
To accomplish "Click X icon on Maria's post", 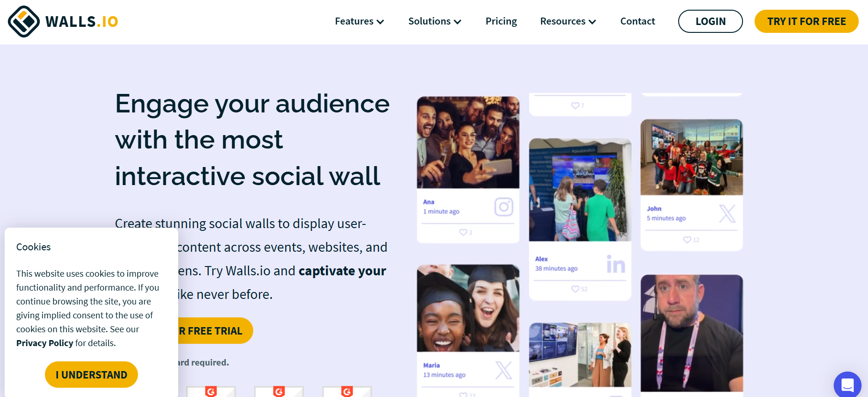I will click(504, 370).
